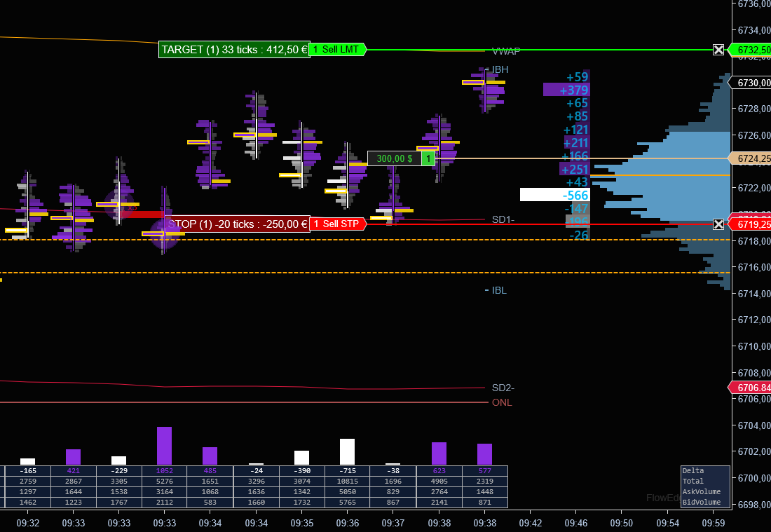Click the 300,00 $ position P&L label

point(395,158)
